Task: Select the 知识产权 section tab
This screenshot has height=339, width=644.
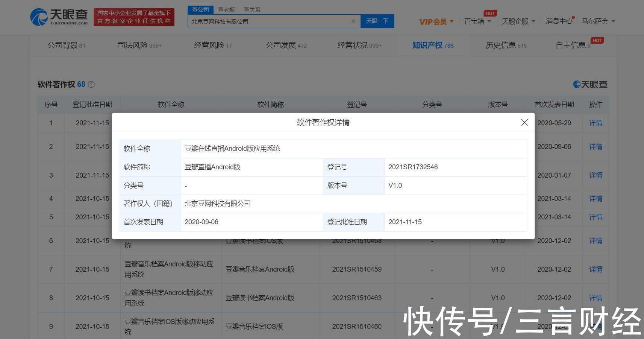Action: click(433, 46)
